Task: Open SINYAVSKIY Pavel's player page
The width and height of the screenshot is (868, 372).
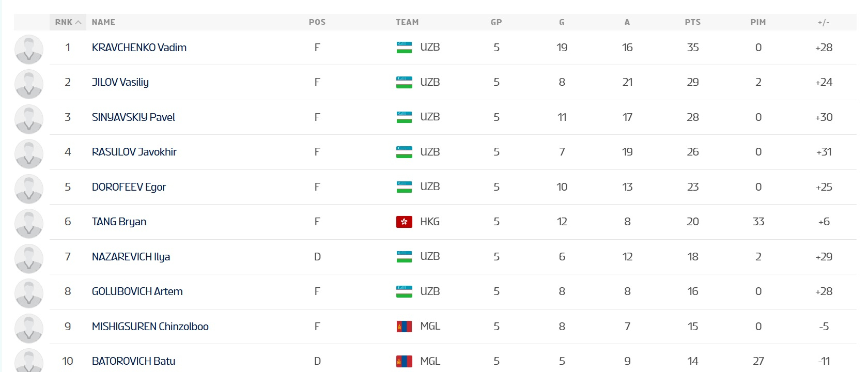Action: pyautogui.click(x=133, y=117)
